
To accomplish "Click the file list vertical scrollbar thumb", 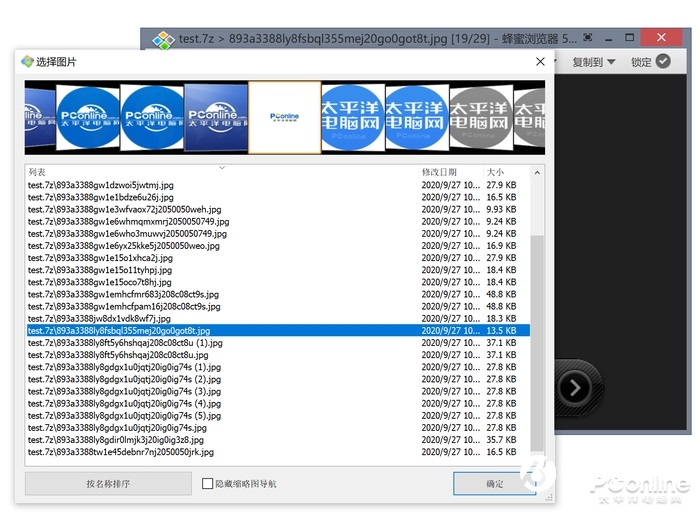I will pyautogui.click(x=537, y=343).
